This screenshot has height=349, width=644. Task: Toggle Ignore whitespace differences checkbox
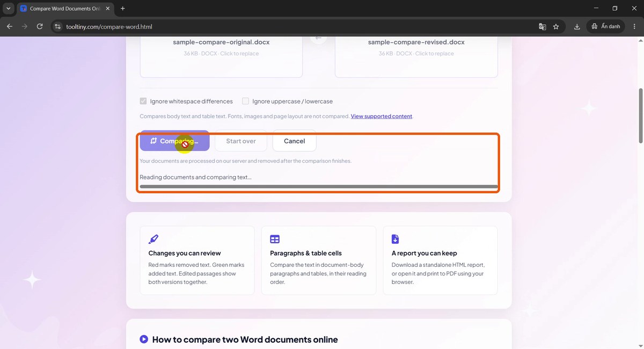[x=143, y=101]
